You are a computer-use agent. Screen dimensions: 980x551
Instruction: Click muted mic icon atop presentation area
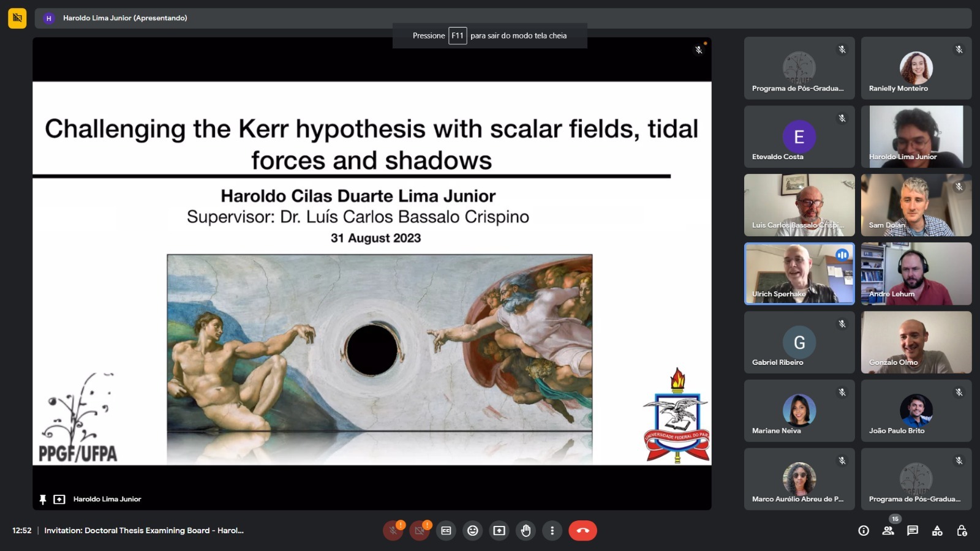click(699, 50)
